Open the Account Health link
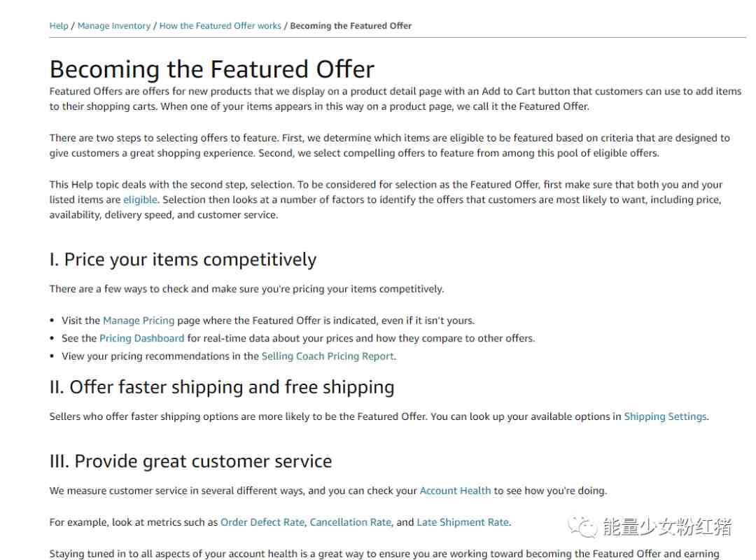Viewport: 756px width, 560px height. [455, 491]
